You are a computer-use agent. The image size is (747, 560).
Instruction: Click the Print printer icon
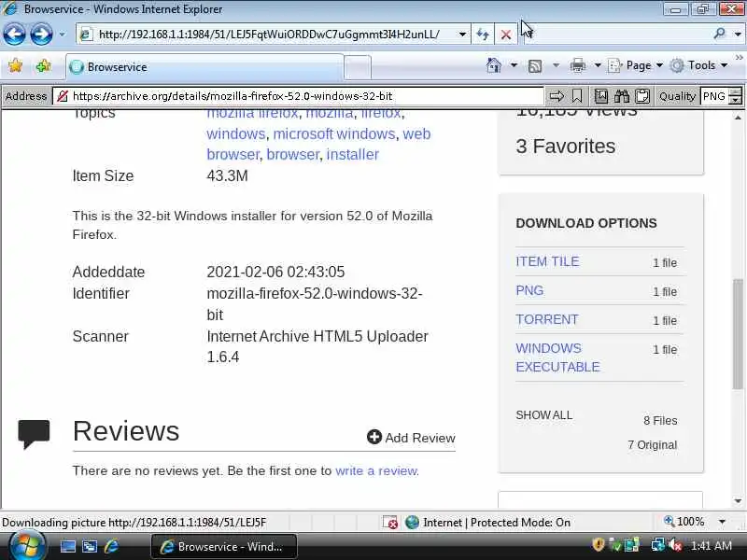pos(577,65)
